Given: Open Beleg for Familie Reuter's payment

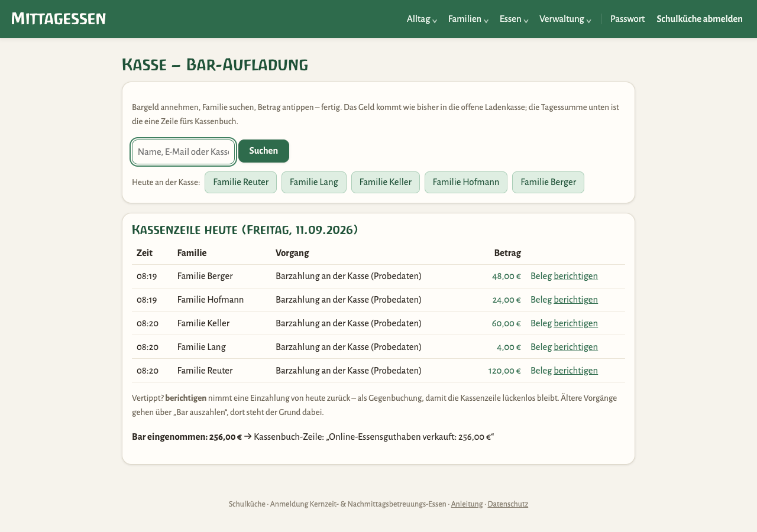Looking at the screenshot, I should point(541,371).
